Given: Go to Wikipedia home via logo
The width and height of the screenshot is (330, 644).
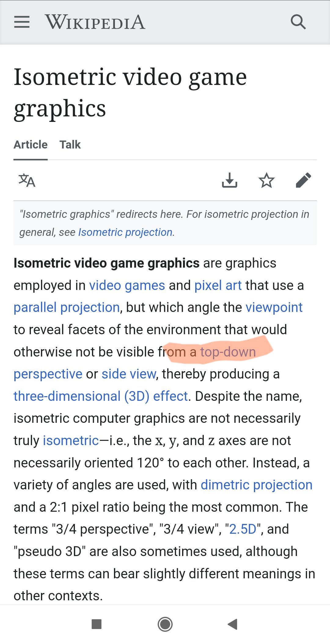Looking at the screenshot, I should [95, 22].
